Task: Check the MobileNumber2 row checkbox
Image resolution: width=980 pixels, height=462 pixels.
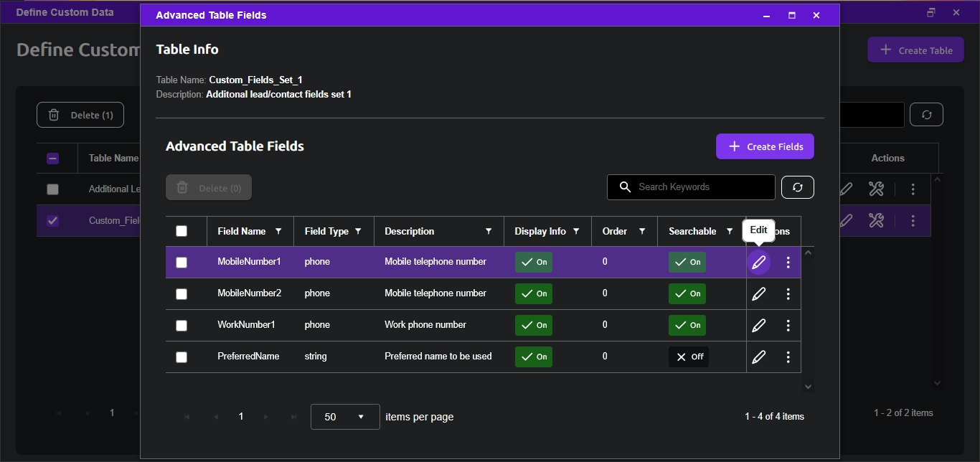Action: click(x=182, y=294)
